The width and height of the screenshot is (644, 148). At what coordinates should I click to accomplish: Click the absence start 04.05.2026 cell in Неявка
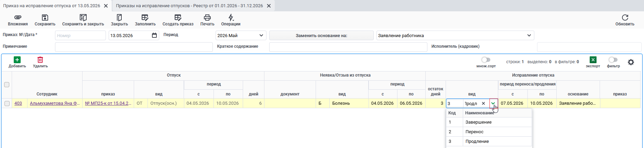(382, 103)
